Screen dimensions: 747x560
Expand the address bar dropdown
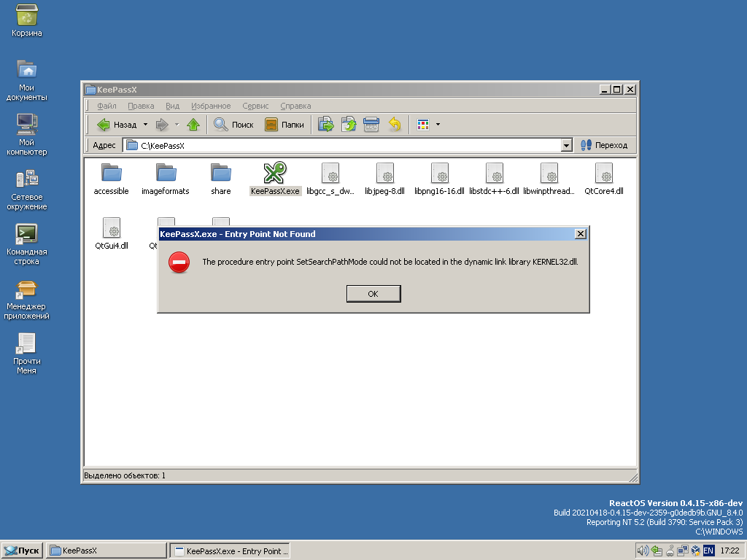566,145
